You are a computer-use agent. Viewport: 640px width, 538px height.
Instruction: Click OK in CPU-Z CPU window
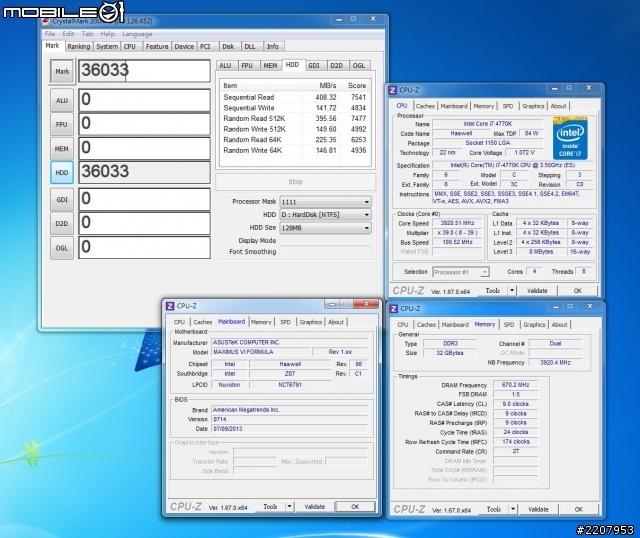[578, 291]
